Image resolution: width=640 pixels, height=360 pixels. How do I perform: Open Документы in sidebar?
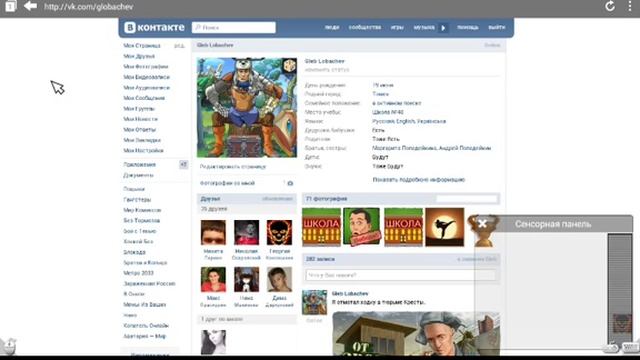[138, 175]
